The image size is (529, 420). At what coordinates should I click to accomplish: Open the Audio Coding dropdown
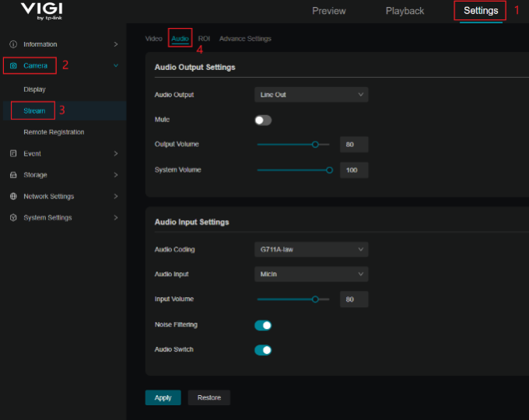(311, 250)
